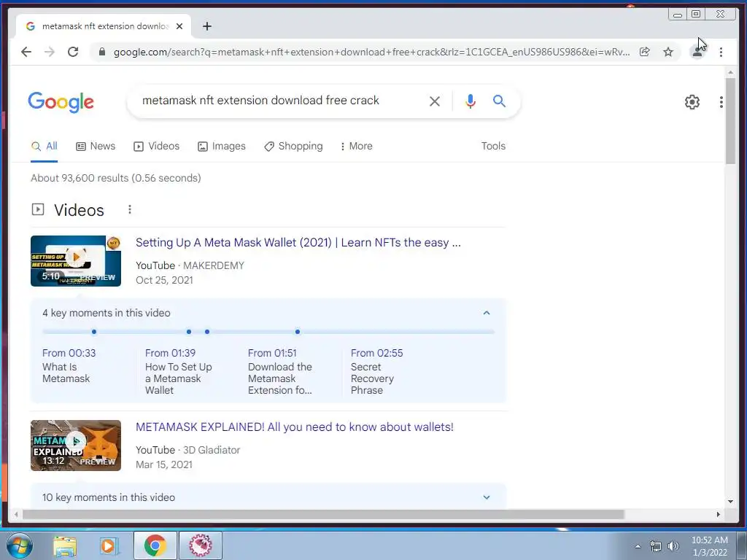Open the Chrome profile avatar
Viewport: 747px width, 560px height.
tap(697, 52)
